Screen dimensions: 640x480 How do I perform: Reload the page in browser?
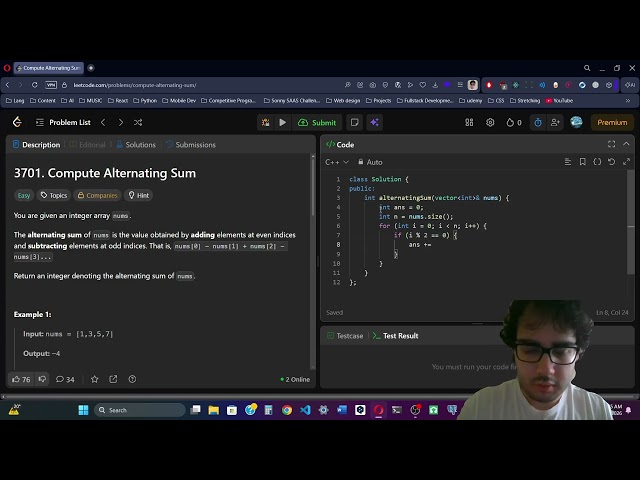point(35,85)
